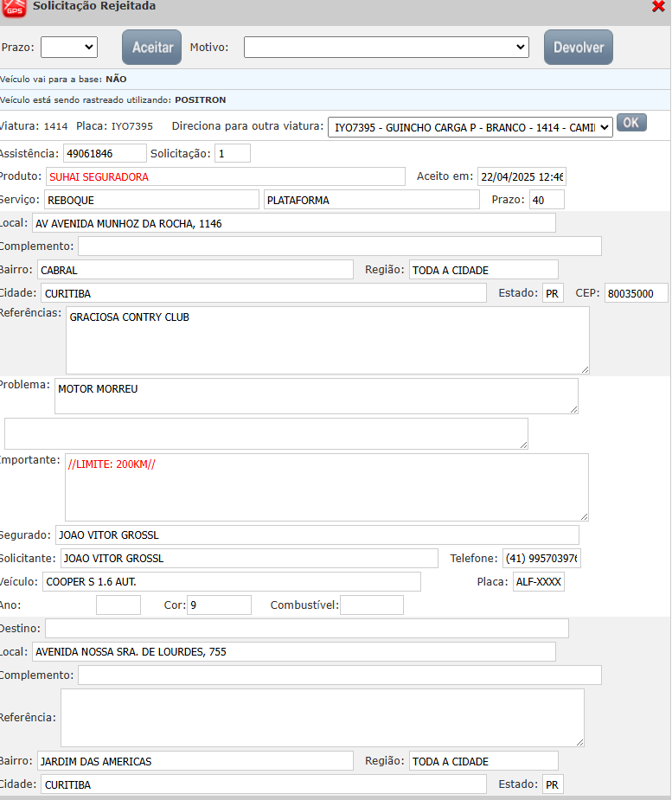Click the Importante textarea with LIMITE 200KM
The image size is (672, 800).
327,487
